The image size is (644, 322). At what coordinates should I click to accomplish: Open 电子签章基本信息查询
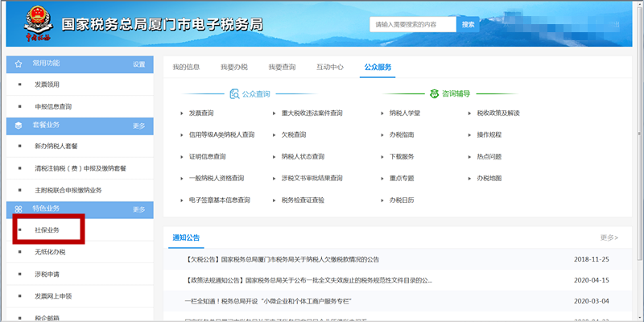tap(219, 200)
